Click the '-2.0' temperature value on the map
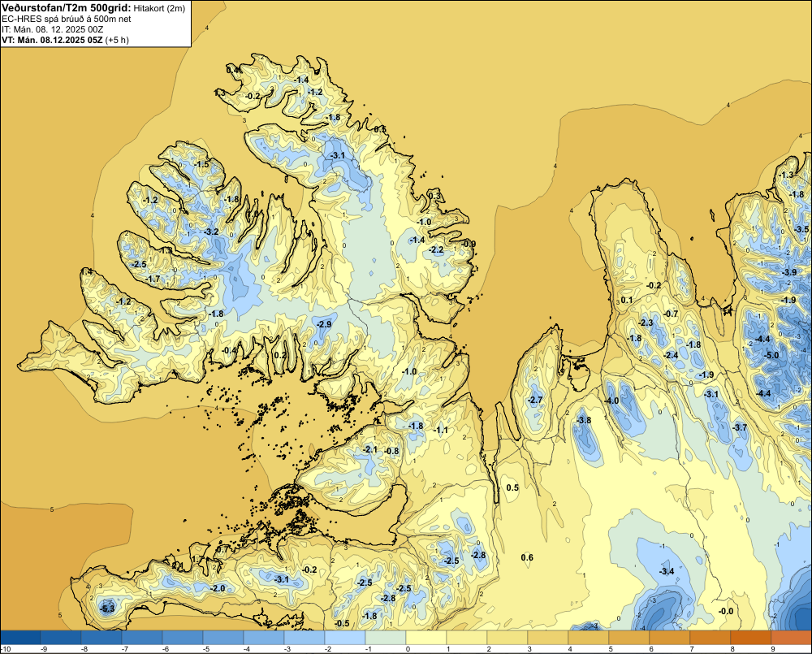The image size is (812, 654). click(218, 588)
